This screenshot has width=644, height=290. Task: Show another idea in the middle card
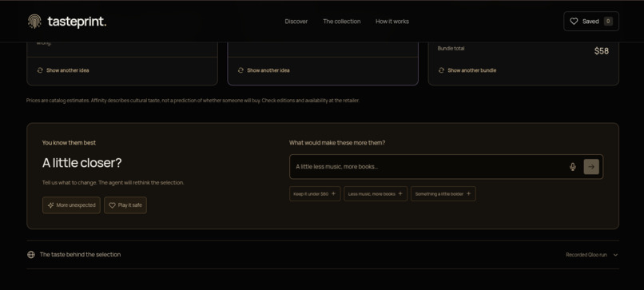point(264,70)
